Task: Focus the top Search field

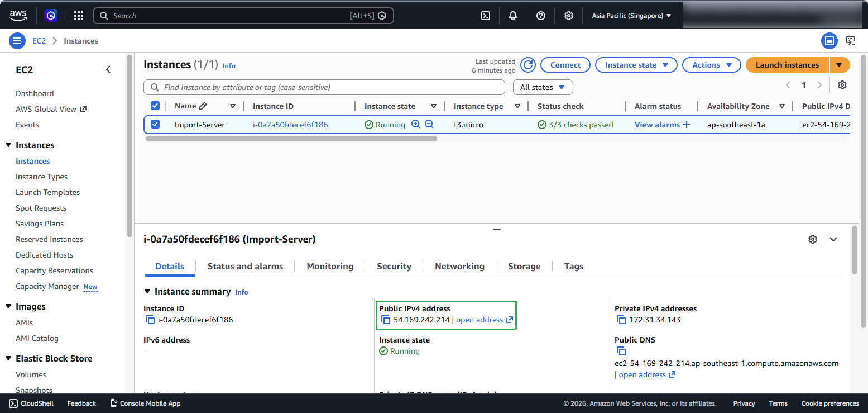Action: coord(243,16)
